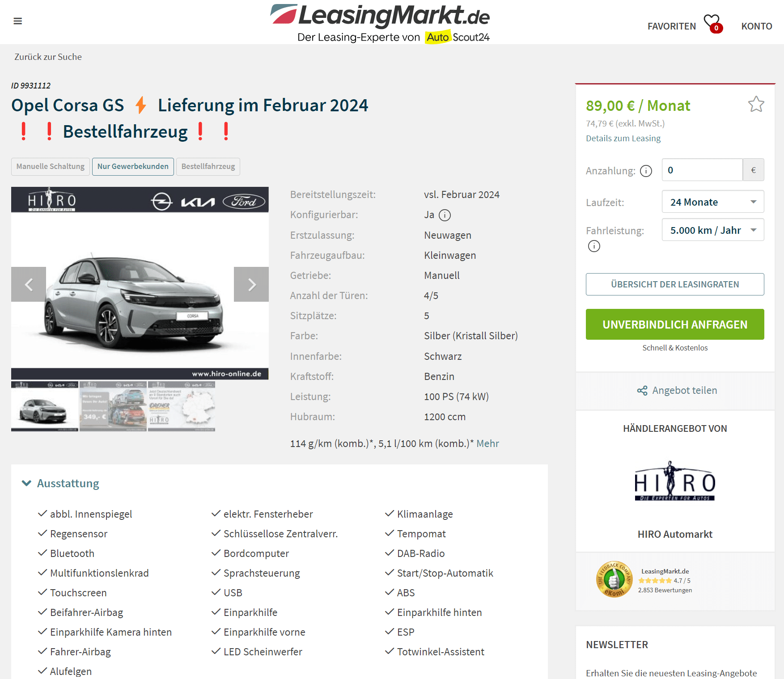Click Silber (Kristall Silber) color value
The height and width of the screenshot is (679, 784).
471,336
